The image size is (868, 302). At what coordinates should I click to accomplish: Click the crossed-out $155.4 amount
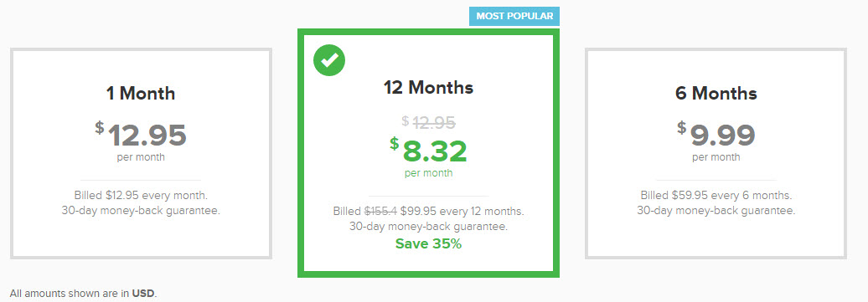pyautogui.click(x=380, y=212)
